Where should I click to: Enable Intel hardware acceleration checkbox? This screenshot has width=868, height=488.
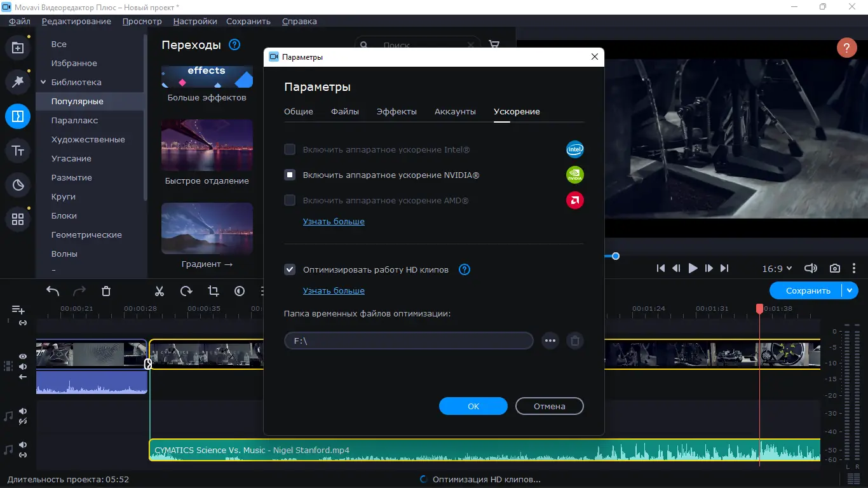point(290,150)
